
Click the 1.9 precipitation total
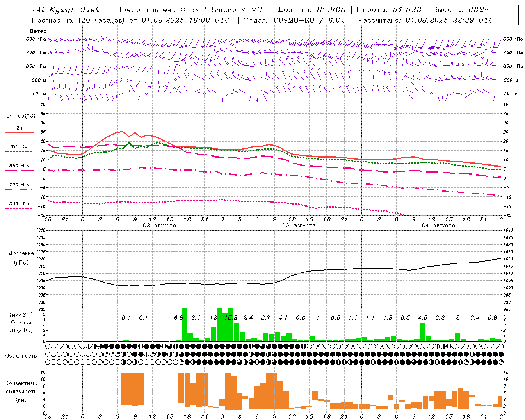tap(388, 318)
